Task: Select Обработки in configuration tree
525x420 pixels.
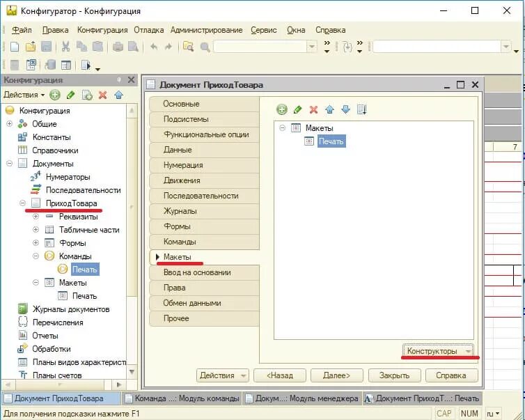Action: coord(52,349)
